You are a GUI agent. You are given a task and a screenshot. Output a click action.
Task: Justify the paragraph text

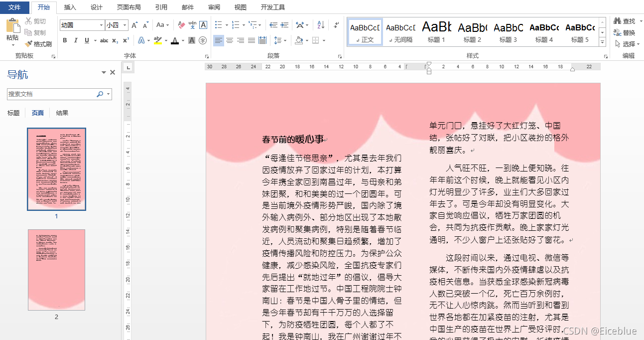click(252, 40)
